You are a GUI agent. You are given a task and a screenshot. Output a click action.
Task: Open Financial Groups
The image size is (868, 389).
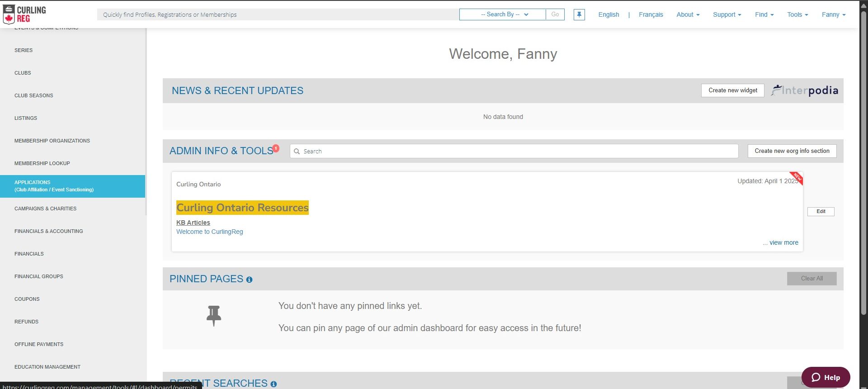click(72, 276)
